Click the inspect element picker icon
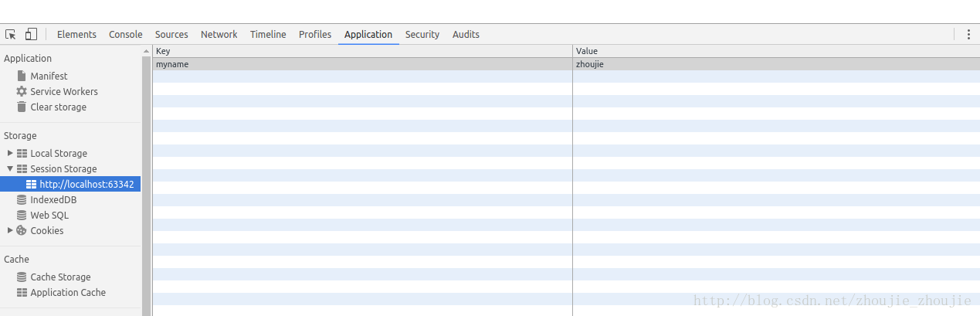This screenshot has height=316, width=980. point(11,34)
